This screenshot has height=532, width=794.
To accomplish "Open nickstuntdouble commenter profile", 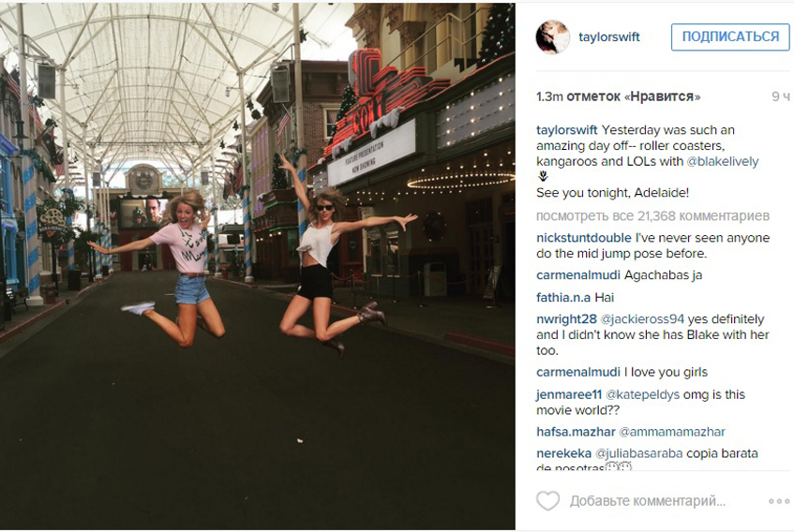I will pos(584,238).
